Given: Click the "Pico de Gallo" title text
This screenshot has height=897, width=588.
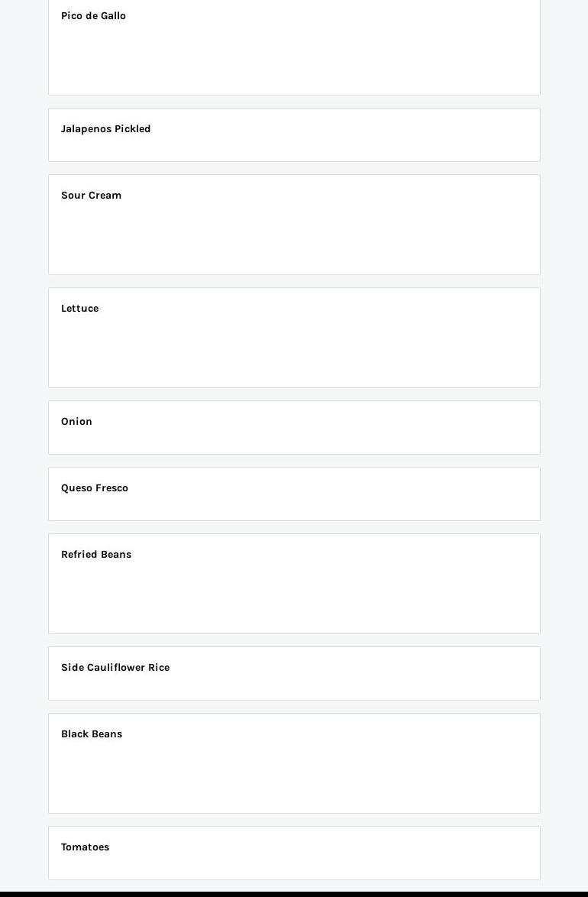Looking at the screenshot, I should click(93, 16).
